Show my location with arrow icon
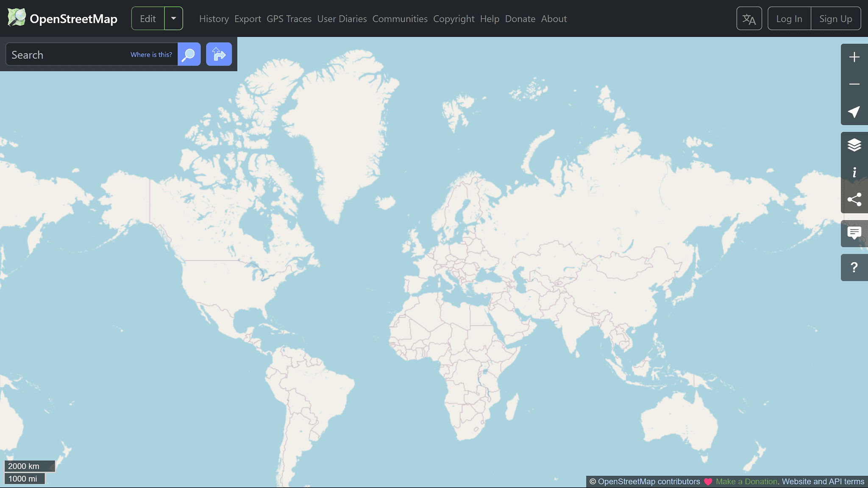868x488 pixels. click(x=854, y=112)
